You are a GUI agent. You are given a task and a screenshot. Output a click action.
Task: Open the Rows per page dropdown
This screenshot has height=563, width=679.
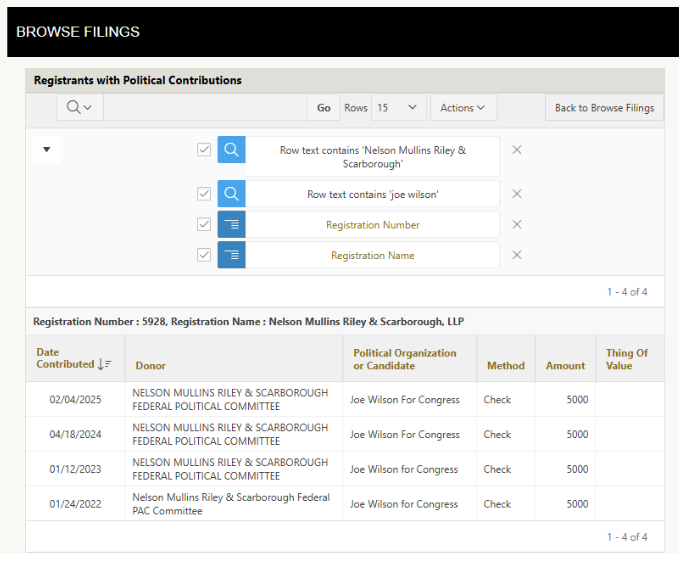[399, 108]
